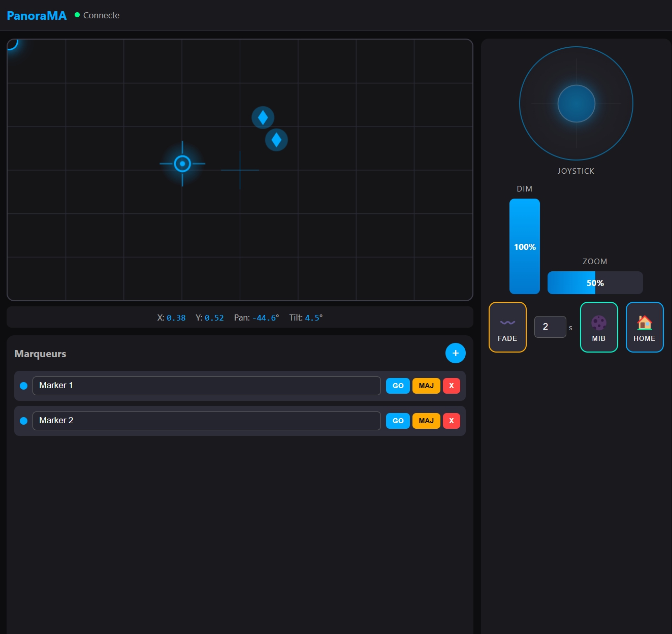Click the X value 0.38
Screen dimensions: 672x634
pyautogui.click(x=176, y=318)
